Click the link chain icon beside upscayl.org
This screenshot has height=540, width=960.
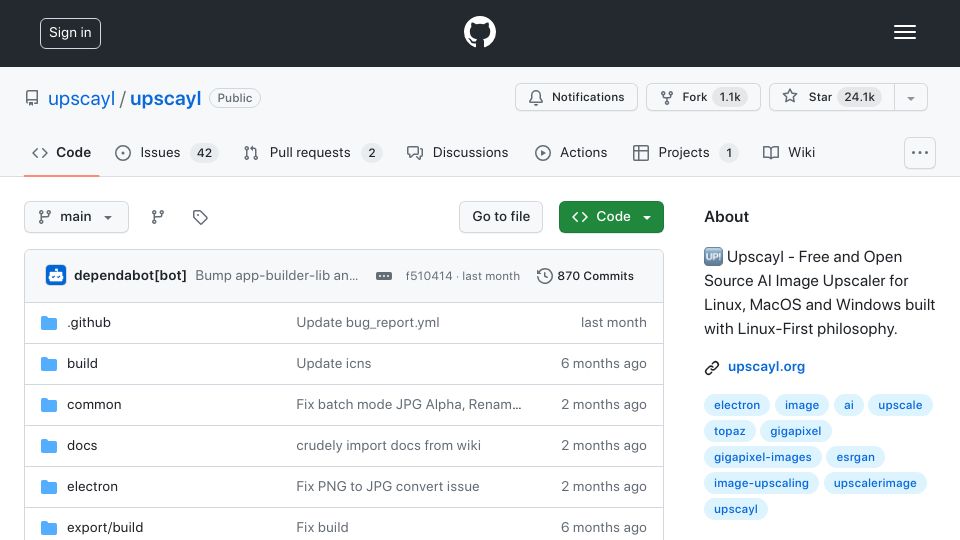coord(711,367)
